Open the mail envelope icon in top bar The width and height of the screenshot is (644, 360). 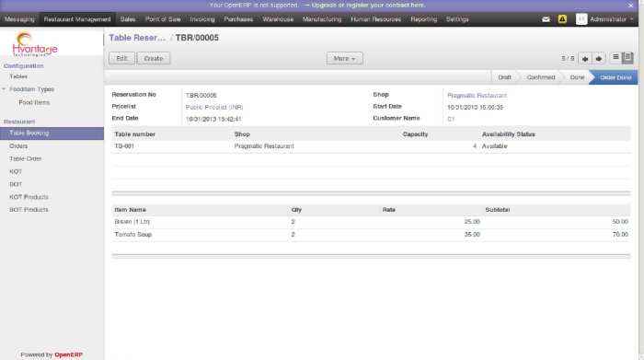click(x=546, y=19)
